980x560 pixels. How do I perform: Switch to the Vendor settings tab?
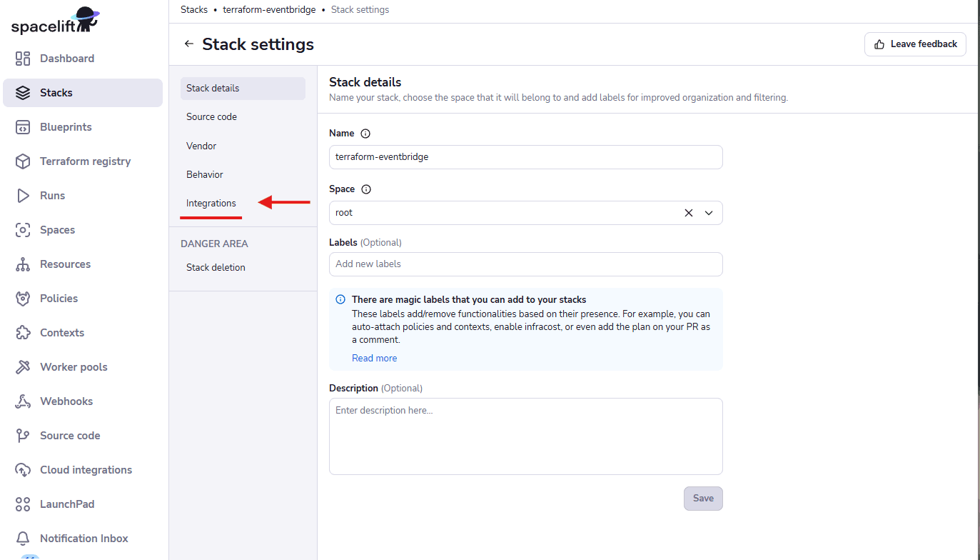(x=243, y=146)
